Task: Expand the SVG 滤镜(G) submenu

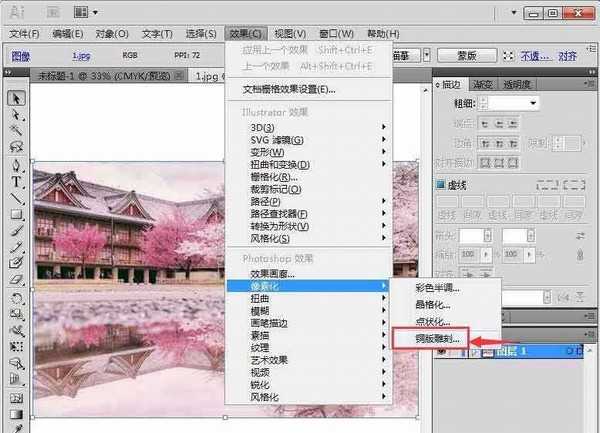Action: (383, 139)
